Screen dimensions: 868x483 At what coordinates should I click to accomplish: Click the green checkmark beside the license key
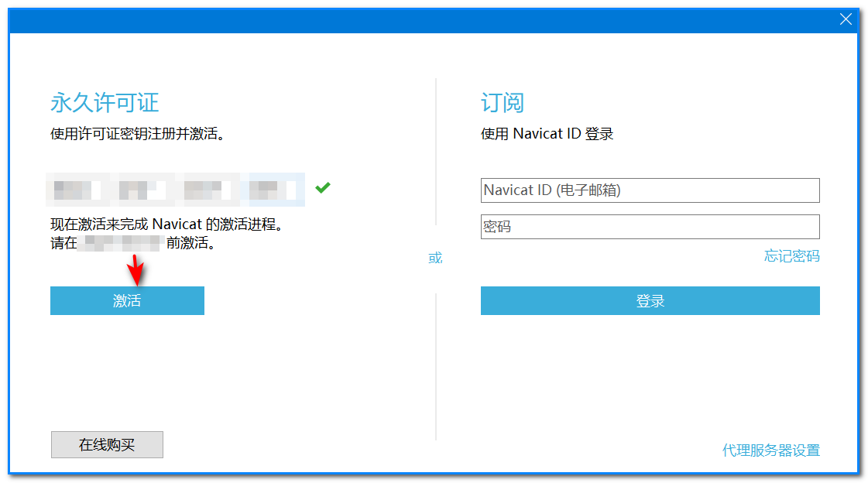coord(323,188)
